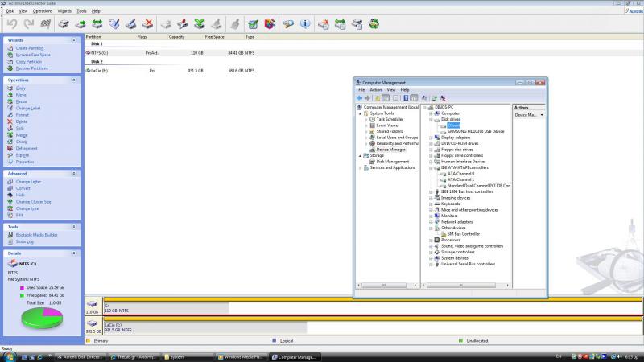Select Event Viewer in the tree
The width and height of the screenshot is (644, 362).
tap(388, 125)
